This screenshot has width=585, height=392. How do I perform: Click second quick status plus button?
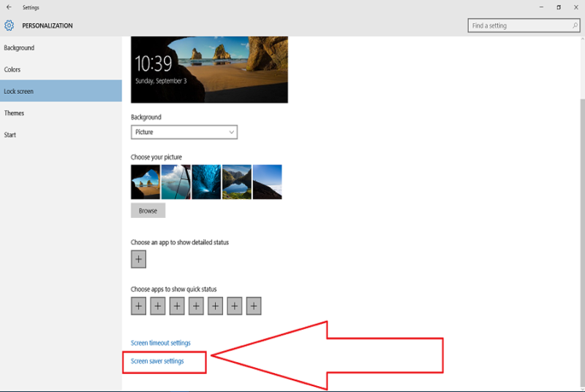[x=158, y=306]
